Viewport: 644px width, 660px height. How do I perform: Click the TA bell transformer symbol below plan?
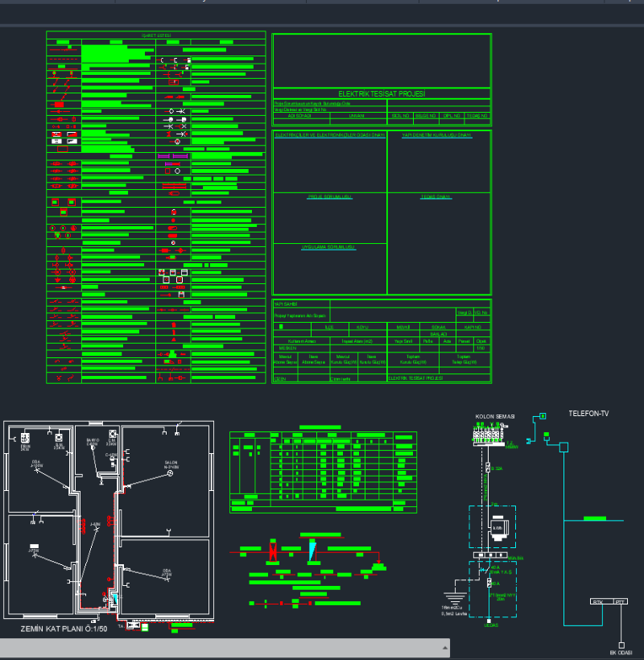(x=134, y=624)
